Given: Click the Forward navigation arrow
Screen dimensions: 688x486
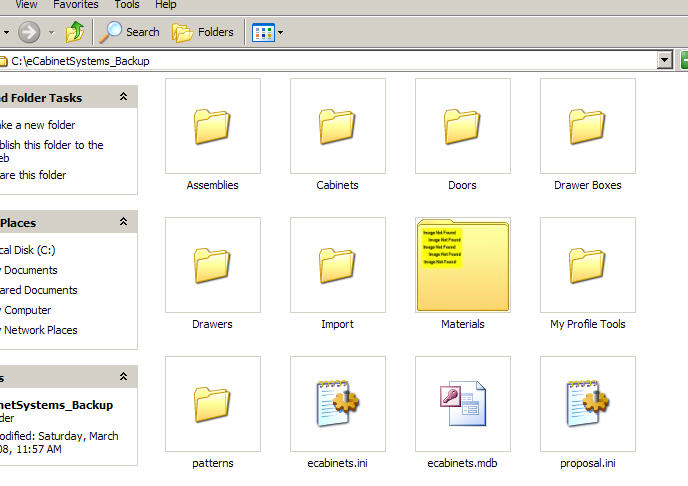Looking at the screenshot, I should pos(29,32).
